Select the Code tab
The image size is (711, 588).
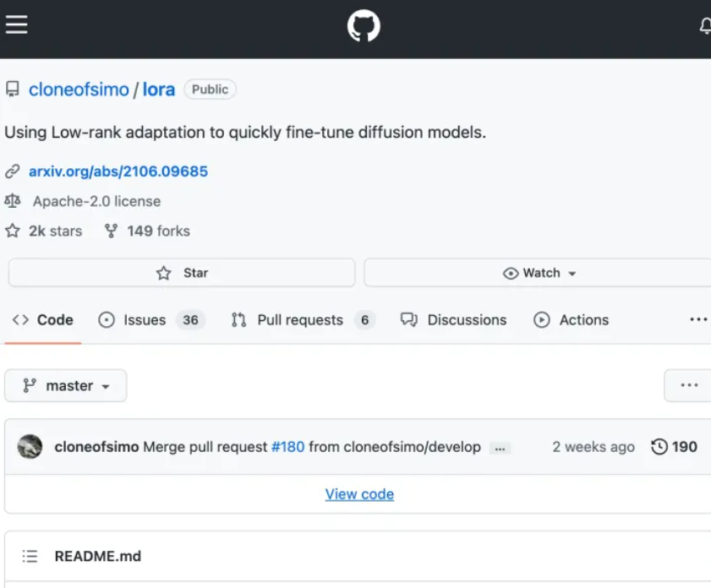42,320
